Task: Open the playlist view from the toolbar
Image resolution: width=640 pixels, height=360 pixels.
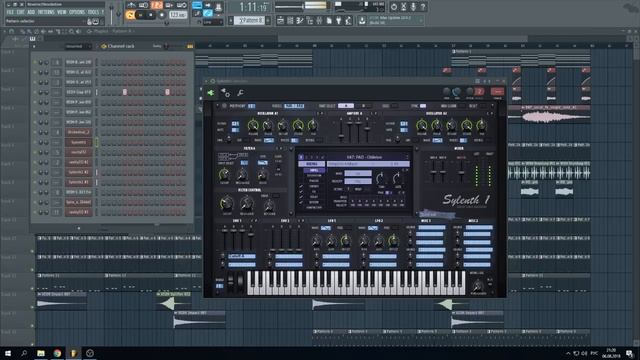Action: point(280,20)
